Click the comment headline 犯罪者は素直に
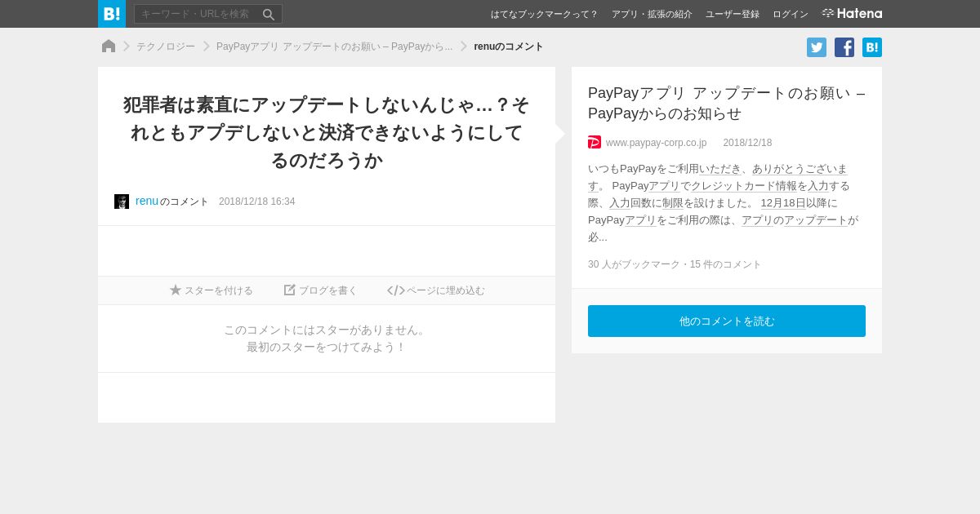This screenshot has width=980, height=514. (x=327, y=132)
